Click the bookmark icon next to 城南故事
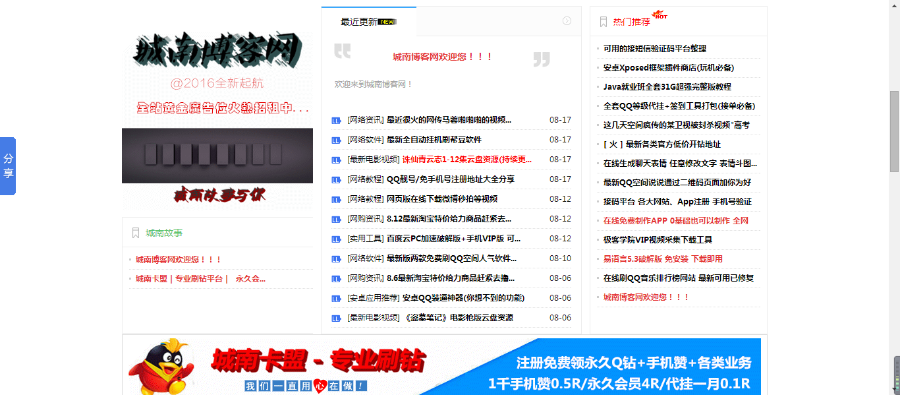 click(135, 233)
